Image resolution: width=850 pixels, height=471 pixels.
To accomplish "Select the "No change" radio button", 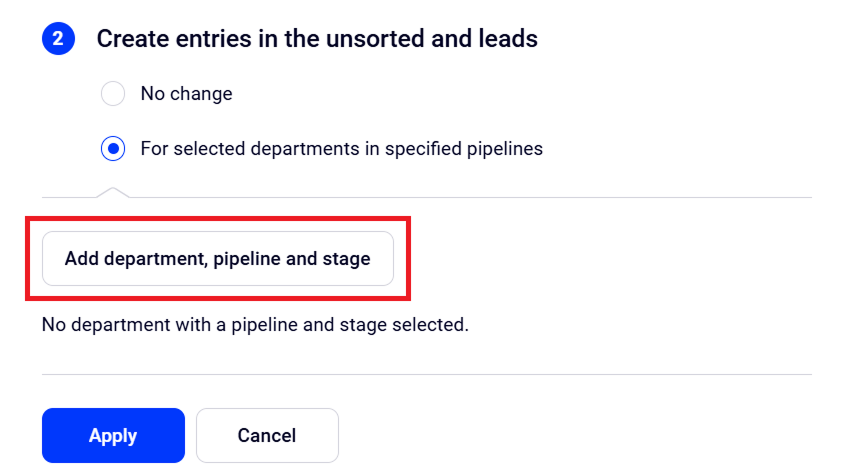I will pyautogui.click(x=113, y=94).
